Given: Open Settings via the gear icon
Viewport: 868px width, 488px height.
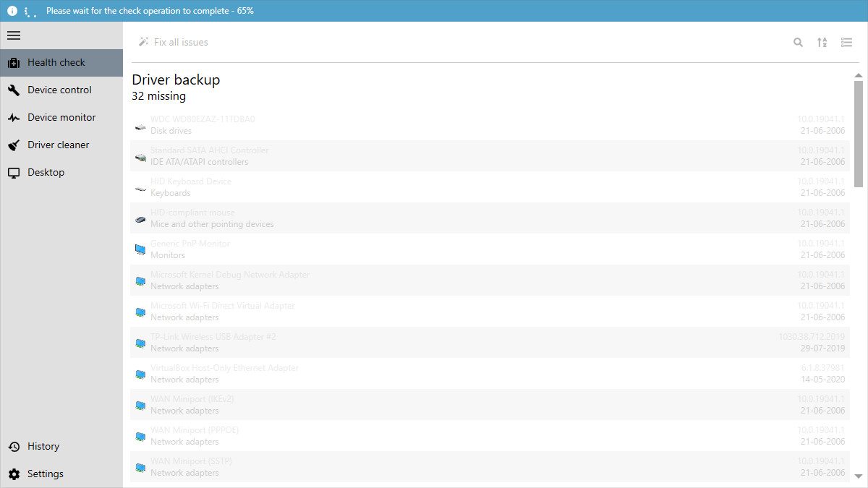Looking at the screenshot, I should point(13,474).
